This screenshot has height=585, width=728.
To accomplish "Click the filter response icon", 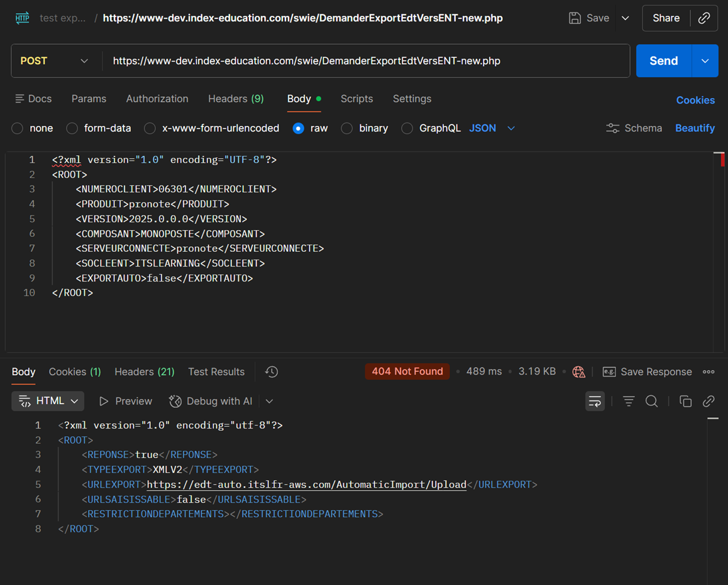I will click(x=629, y=402).
